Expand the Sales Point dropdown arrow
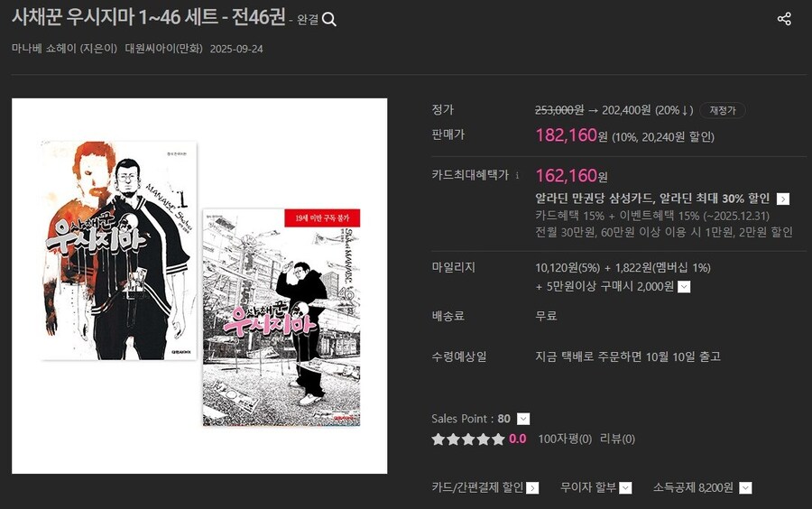 pos(523,419)
